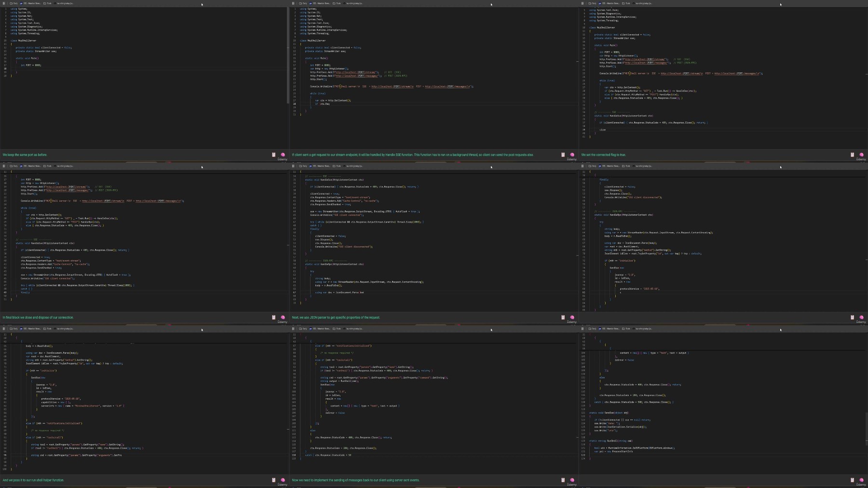This screenshot has width=868, height=488.
Task: Click caption 'In final block we close and dispose'
Action: tap(38, 318)
